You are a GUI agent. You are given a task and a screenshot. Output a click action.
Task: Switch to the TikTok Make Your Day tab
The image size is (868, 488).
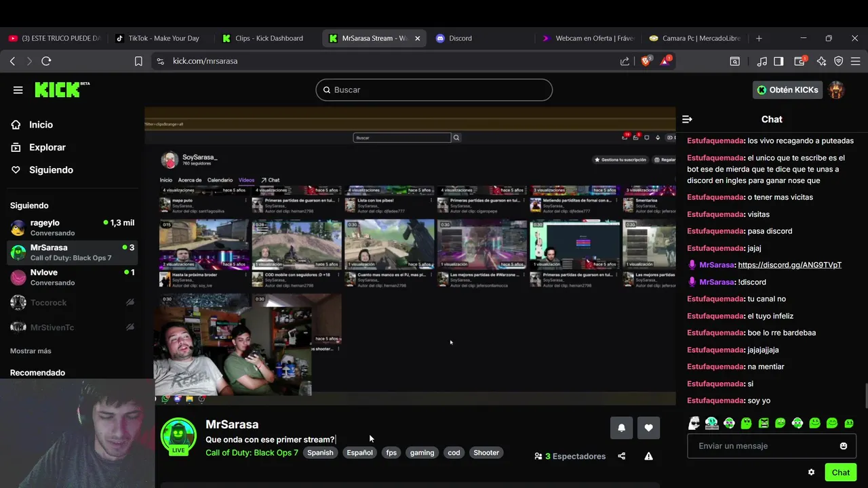pyautogui.click(x=160, y=39)
